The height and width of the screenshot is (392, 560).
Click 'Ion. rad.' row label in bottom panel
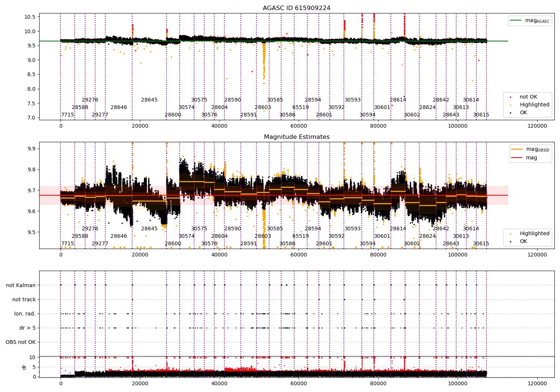tap(25, 314)
